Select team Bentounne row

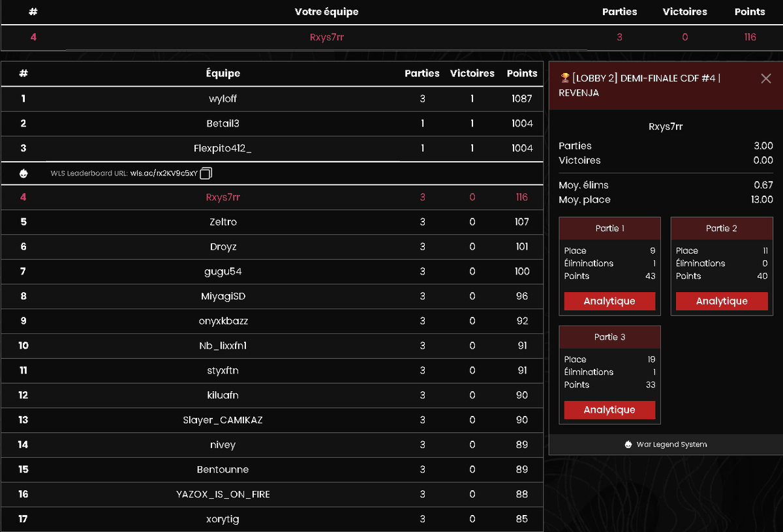(x=272, y=470)
